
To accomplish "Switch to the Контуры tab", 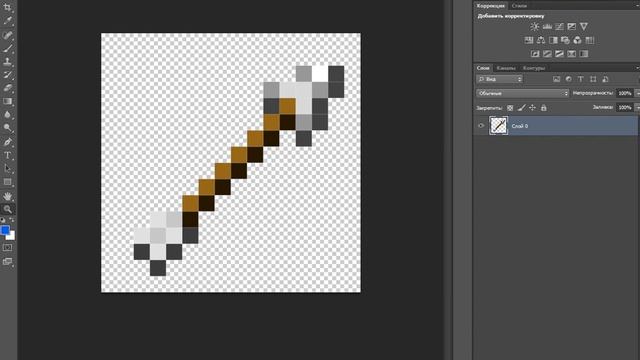I will [534, 68].
